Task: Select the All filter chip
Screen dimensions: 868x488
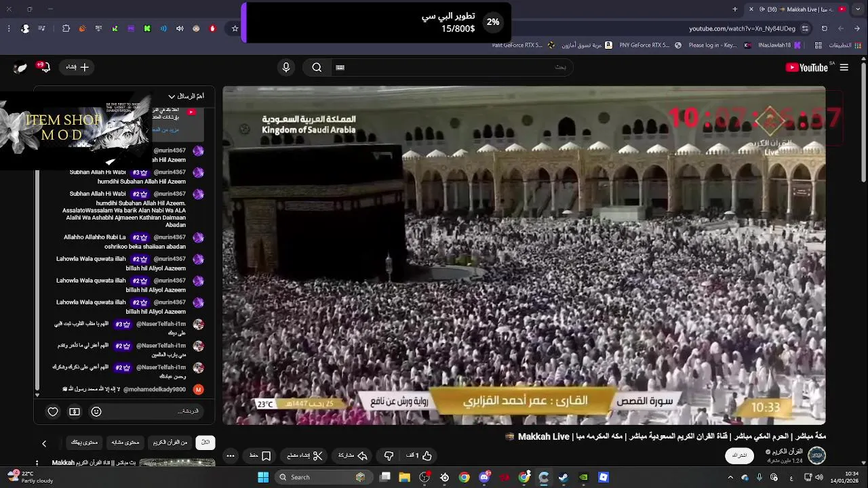Action: (x=205, y=443)
